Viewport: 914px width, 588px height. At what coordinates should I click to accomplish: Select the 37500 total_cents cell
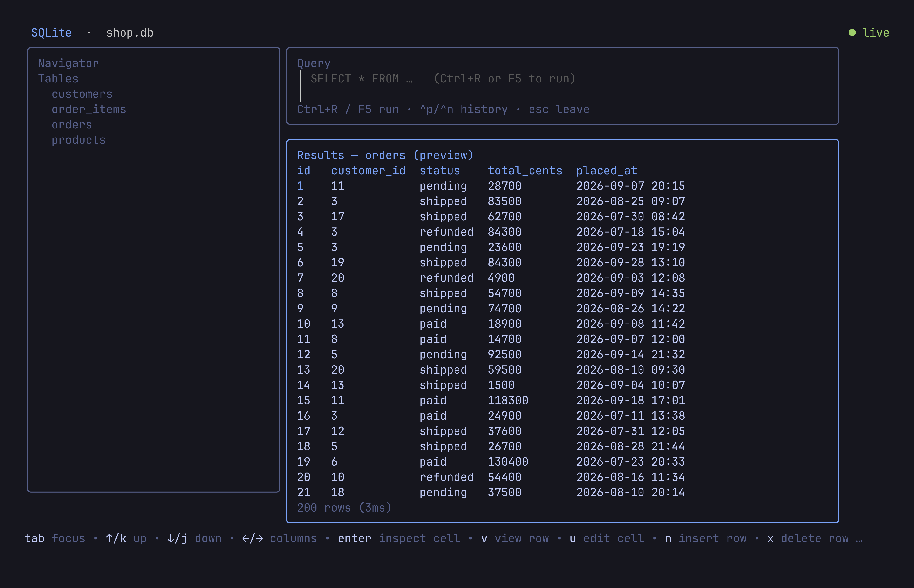[x=505, y=492]
